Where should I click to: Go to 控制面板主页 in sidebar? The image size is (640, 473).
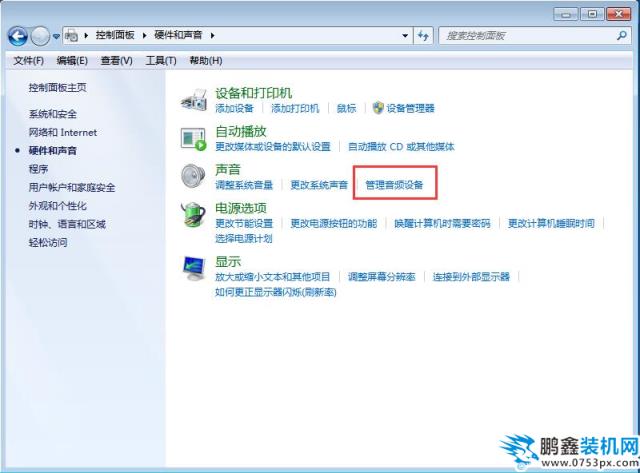[x=58, y=87]
